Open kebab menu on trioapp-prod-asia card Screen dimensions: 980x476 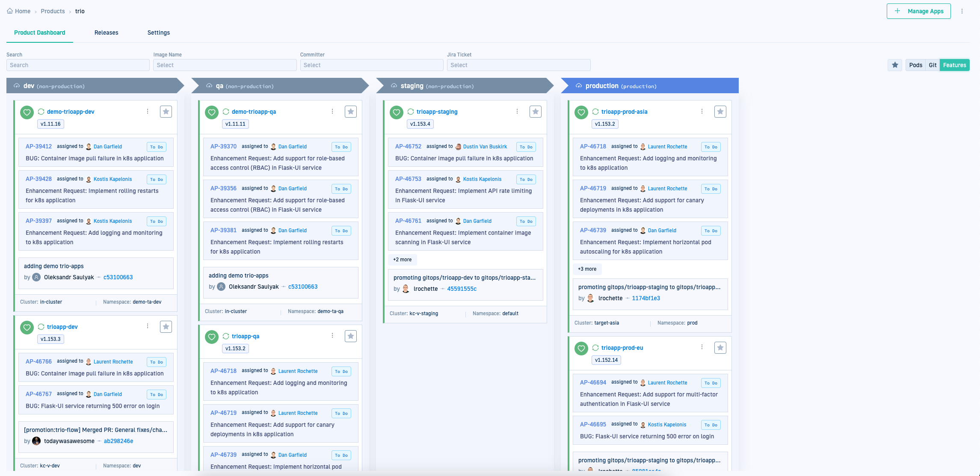tap(702, 111)
